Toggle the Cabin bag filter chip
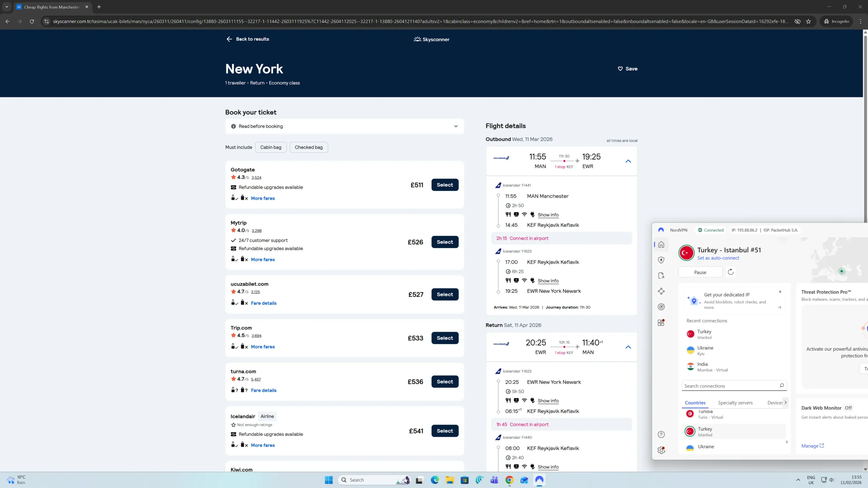868x488 pixels. (271, 147)
